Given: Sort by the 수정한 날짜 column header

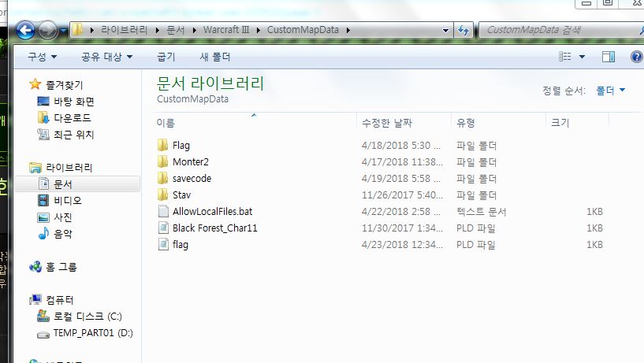Looking at the screenshot, I should tap(386, 123).
